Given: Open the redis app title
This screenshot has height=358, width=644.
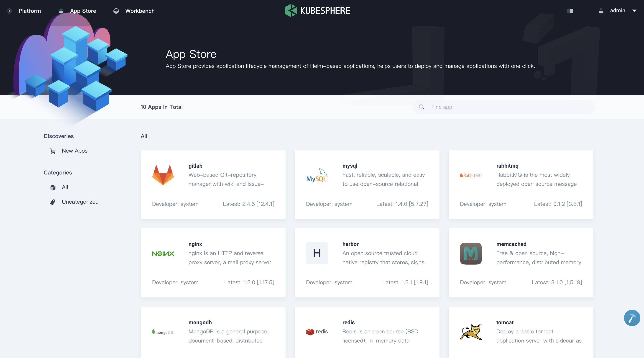Looking at the screenshot, I should coord(348,322).
